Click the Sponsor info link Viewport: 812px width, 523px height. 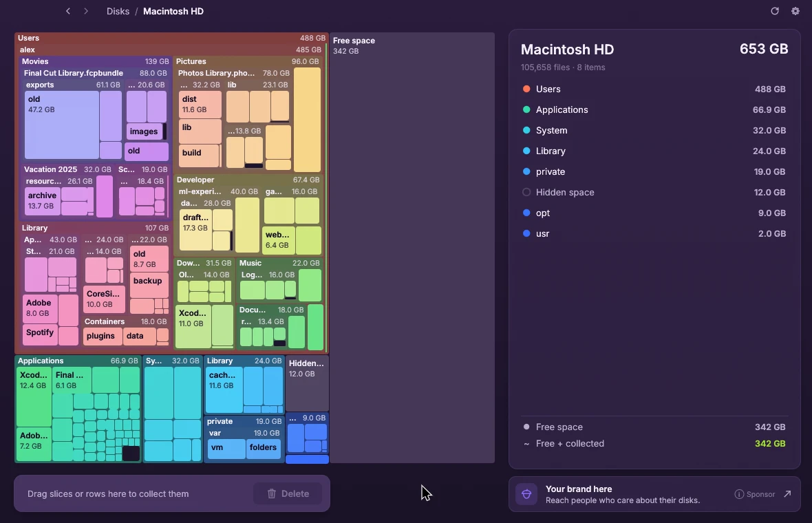click(x=754, y=494)
